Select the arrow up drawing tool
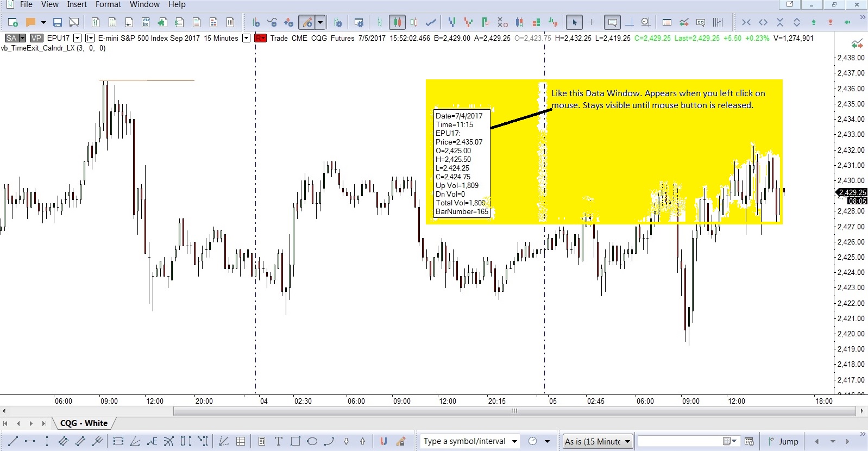 point(362,441)
